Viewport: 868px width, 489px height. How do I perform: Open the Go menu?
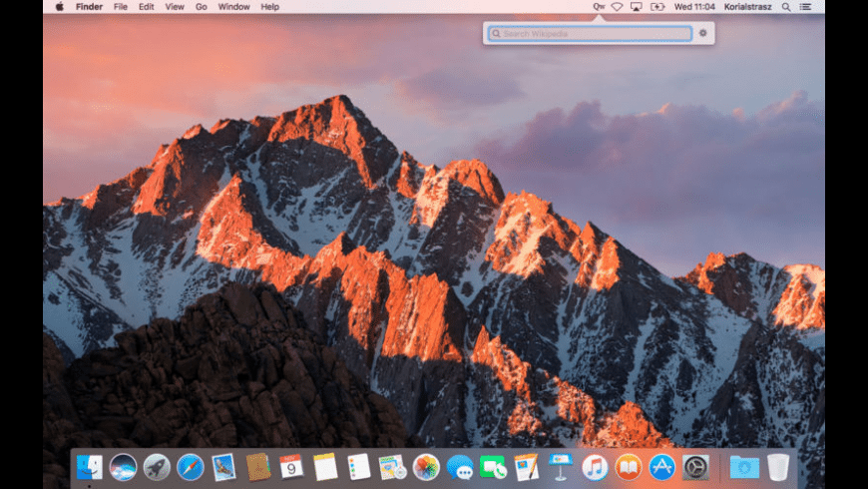(x=202, y=7)
